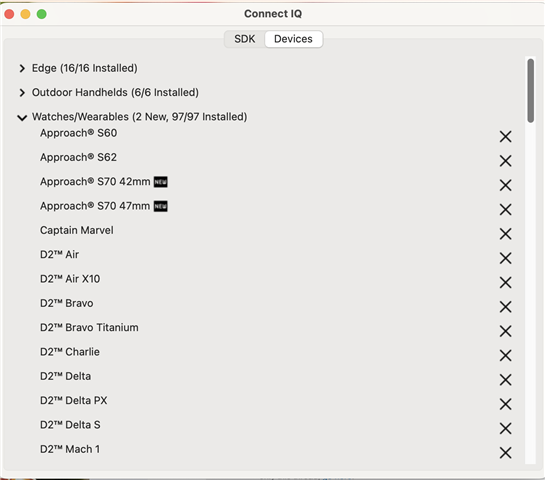Switch to the SDK tab

pyautogui.click(x=245, y=39)
